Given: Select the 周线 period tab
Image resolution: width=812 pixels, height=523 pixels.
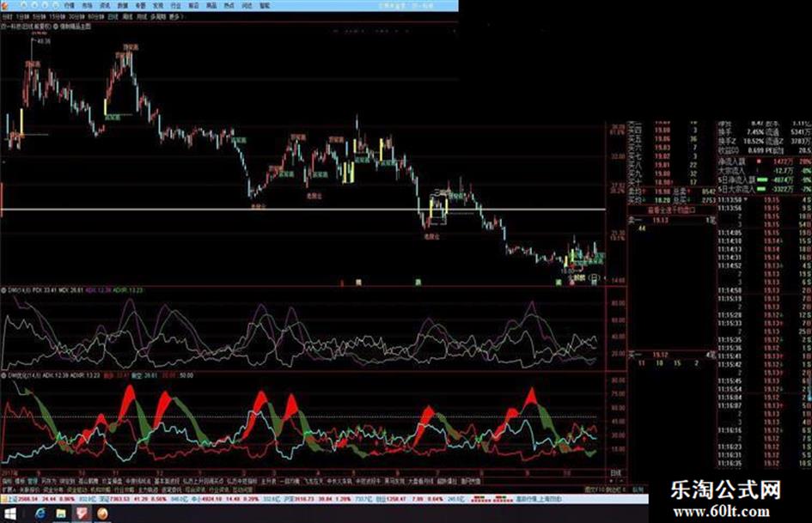Looking at the screenshot, I should (x=127, y=17).
